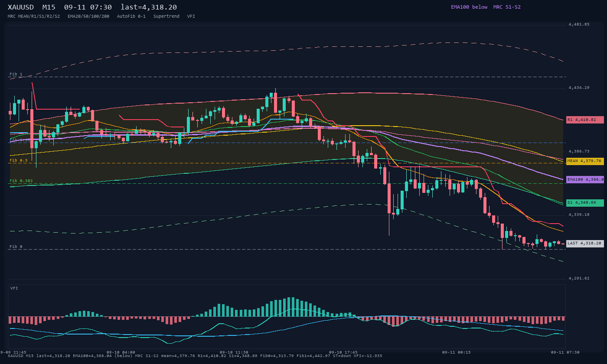Click the 09-10 17:45 time axis label
The height and width of the screenshot is (364, 607).
pos(343,352)
